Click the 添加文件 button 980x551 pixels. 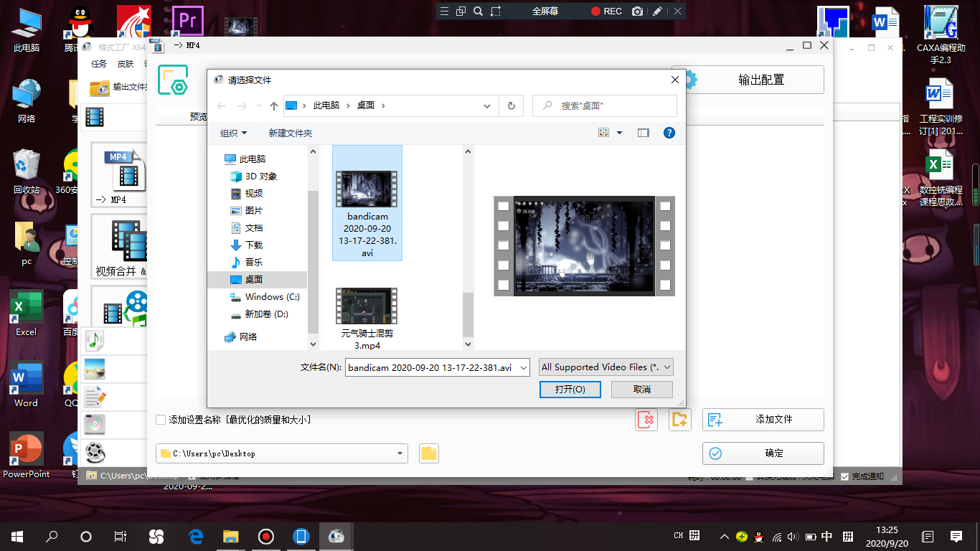coord(763,420)
